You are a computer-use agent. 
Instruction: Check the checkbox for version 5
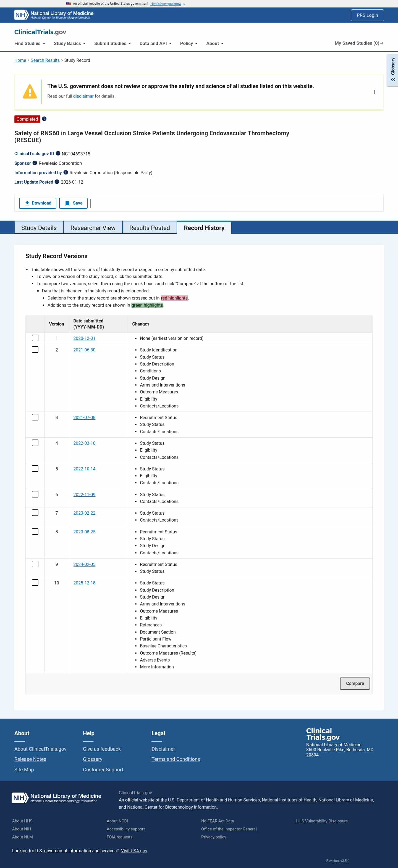pos(35,468)
